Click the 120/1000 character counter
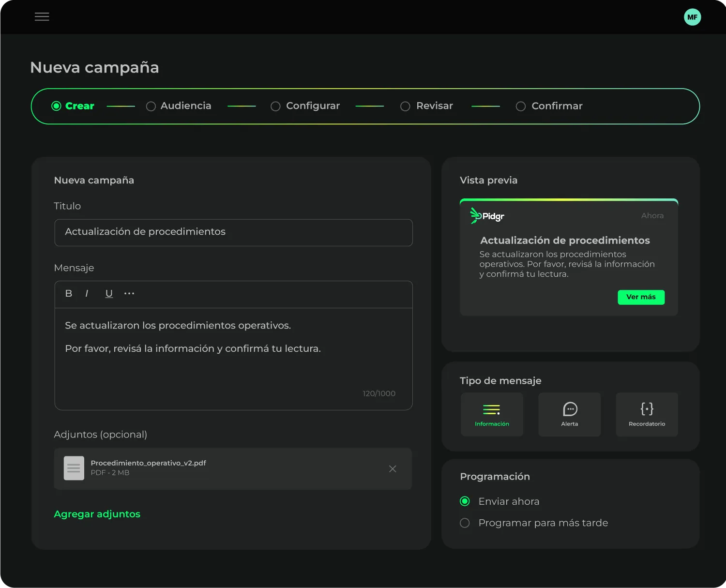The height and width of the screenshot is (588, 726). click(379, 393)
